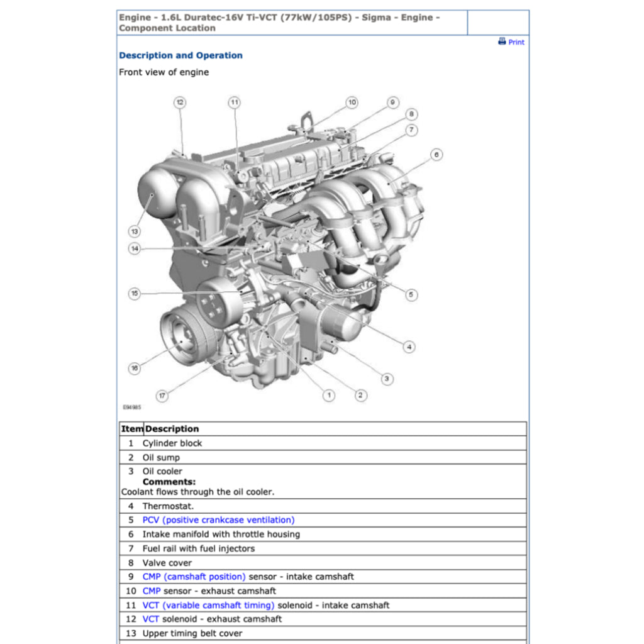Viewport: 644px width, 644px height.
Task: Select callout number 10 above the engine
Action: 351,102
